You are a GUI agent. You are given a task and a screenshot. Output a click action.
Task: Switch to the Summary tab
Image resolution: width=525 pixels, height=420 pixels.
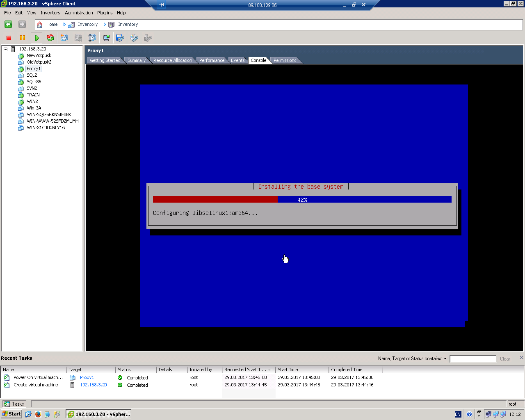pyautogui.click(x=137, y=60)
